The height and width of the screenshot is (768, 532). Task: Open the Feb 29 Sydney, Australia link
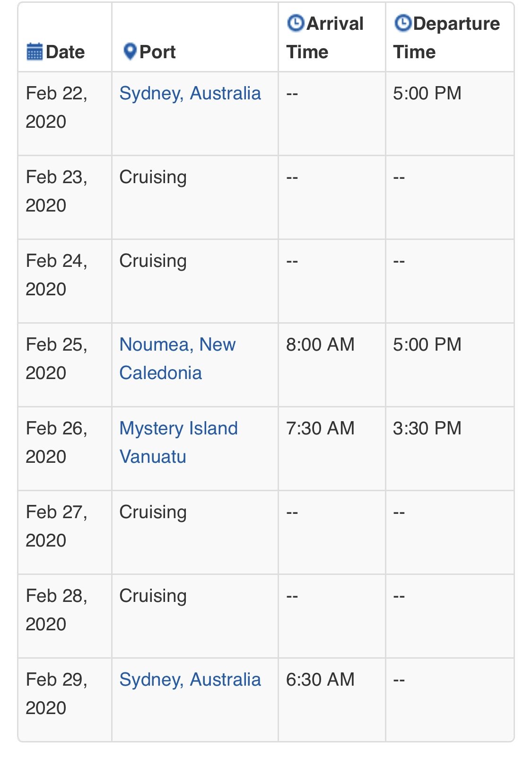point(190,680)
